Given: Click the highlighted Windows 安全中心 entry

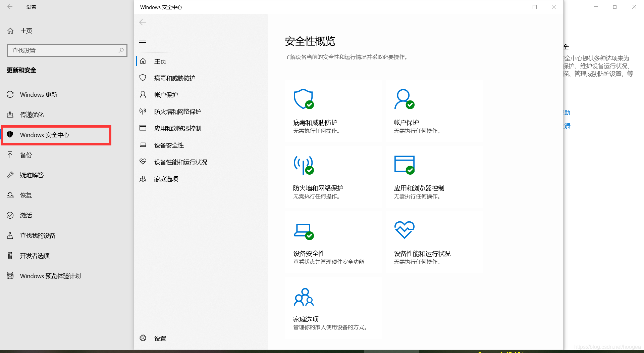Looking at the screenshot, I should (44, 135).
